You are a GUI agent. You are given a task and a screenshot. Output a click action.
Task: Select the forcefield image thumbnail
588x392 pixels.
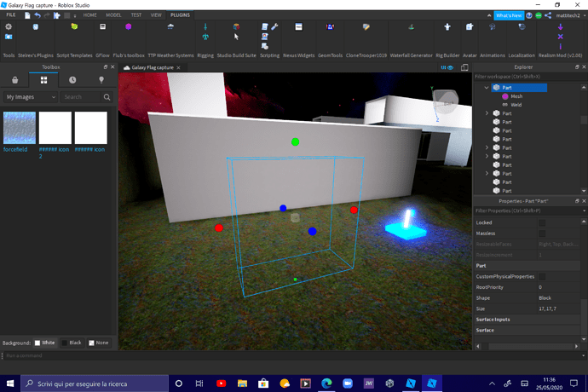(20, 128)
